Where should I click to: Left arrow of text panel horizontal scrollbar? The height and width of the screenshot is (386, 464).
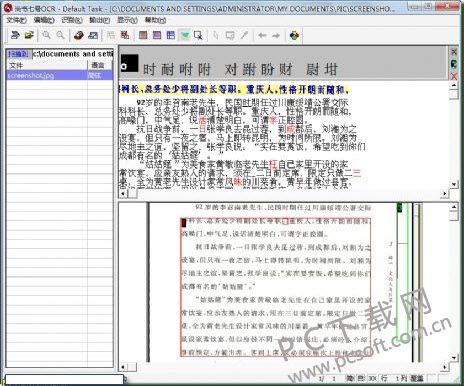[x=123, y=194]
